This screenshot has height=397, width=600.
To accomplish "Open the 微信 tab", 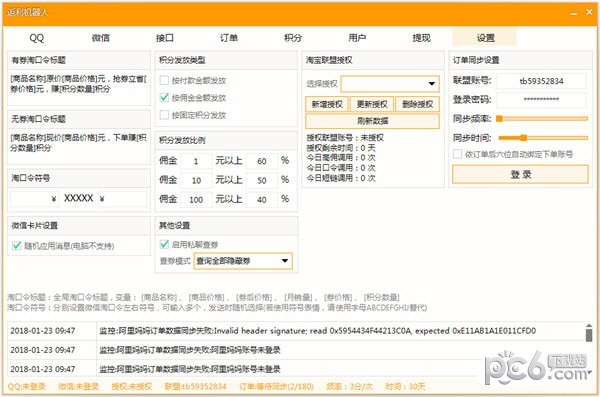I will [x=101, y=38].
